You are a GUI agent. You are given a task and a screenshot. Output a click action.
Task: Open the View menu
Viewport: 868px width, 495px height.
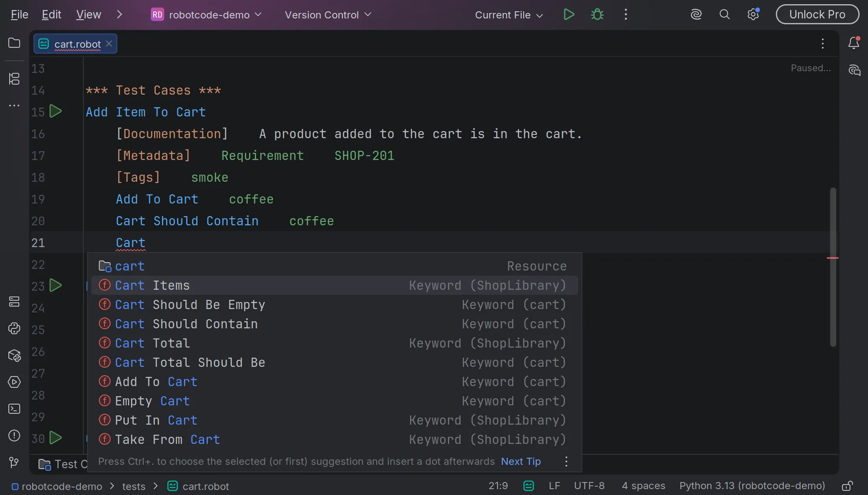point(88,15)
